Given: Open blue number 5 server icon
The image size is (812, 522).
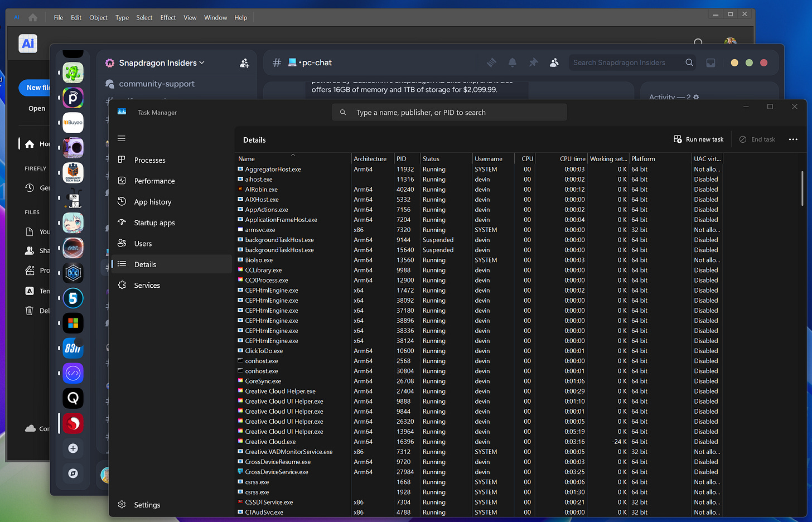Looking at the screenshot, I should click(x=73, y=298).
